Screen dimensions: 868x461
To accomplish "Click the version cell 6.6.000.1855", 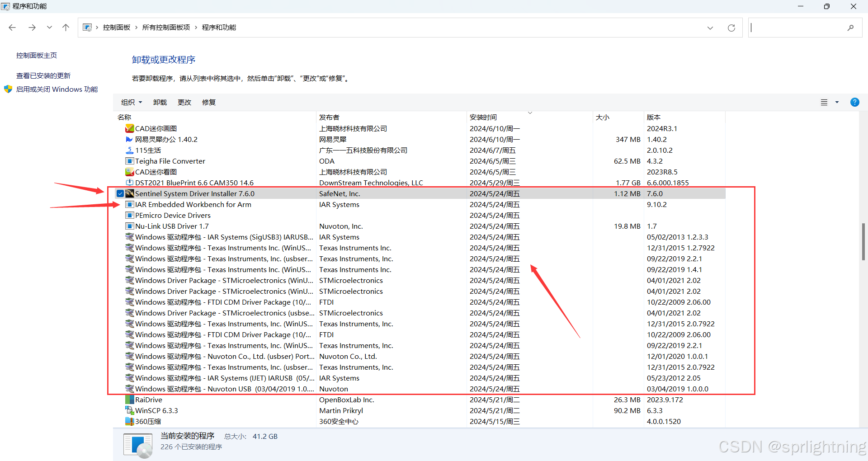I will pos(668,183).
